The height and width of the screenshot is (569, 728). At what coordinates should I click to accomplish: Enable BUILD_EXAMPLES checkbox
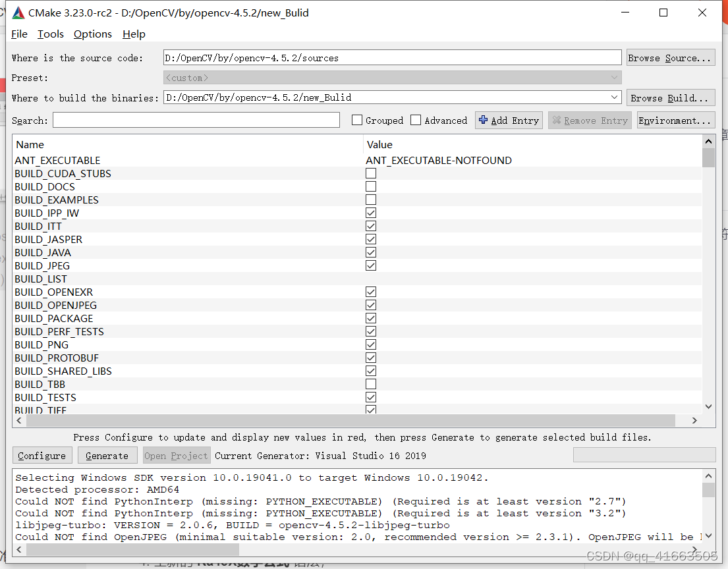370,200
